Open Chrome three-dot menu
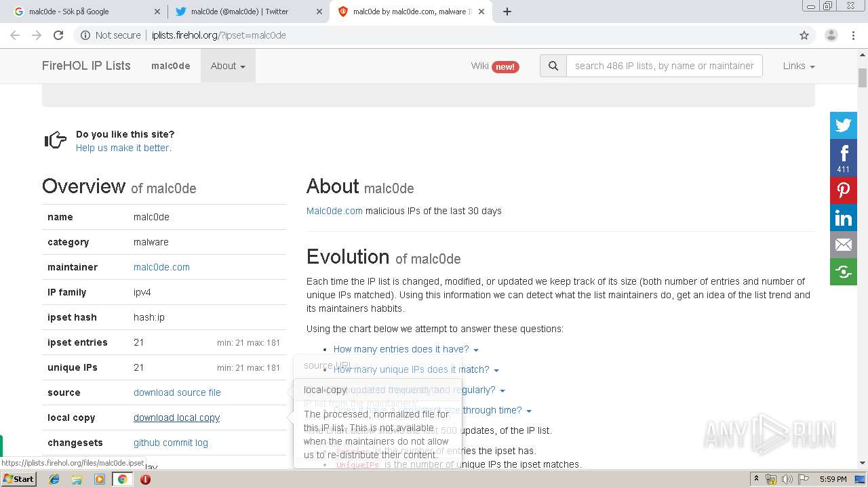 pos(852,35)
